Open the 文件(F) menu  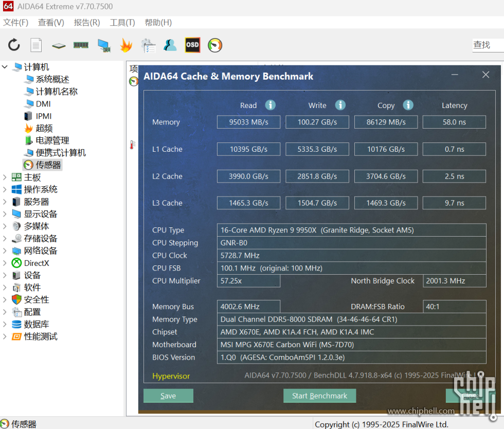[x=16, y=23]
